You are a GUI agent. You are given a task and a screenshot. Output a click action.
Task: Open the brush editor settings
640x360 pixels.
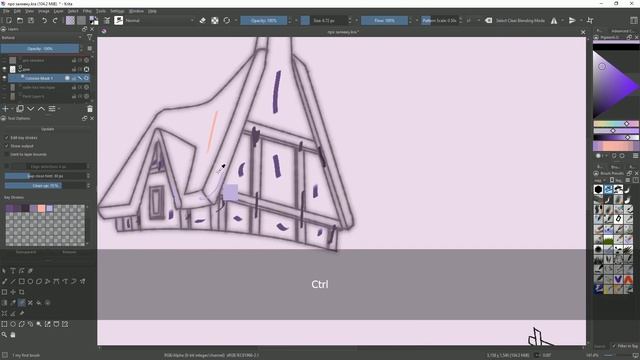107,20
